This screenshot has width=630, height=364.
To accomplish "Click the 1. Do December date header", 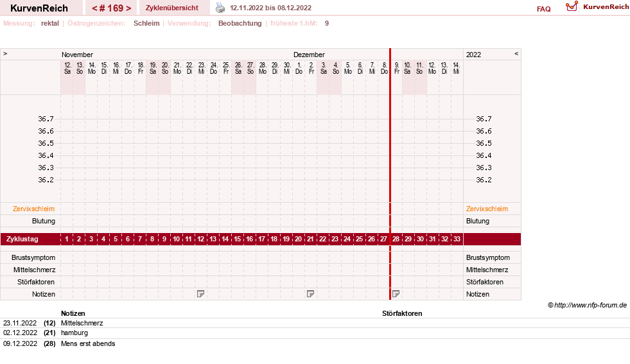I will coord(299,68).
